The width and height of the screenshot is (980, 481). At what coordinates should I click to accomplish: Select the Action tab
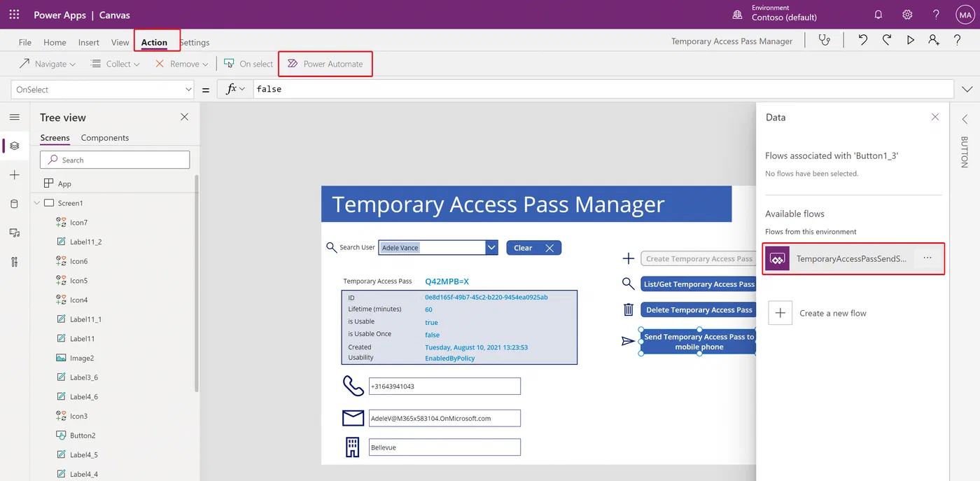tap(154, 42)
